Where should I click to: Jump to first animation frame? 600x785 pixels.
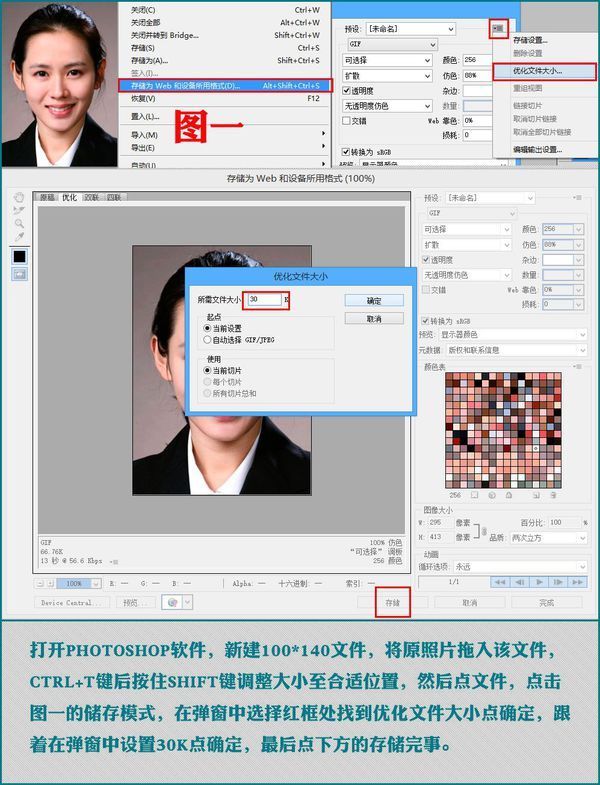(500, 582)
